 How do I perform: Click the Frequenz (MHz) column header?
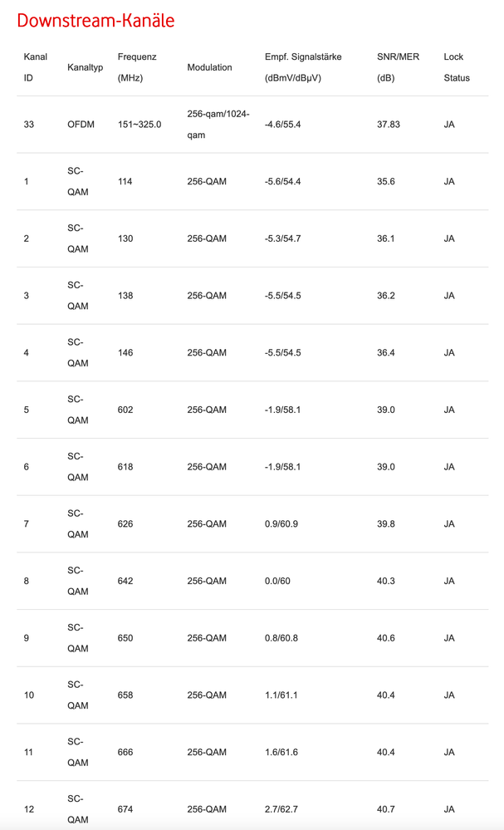point(137,67)
